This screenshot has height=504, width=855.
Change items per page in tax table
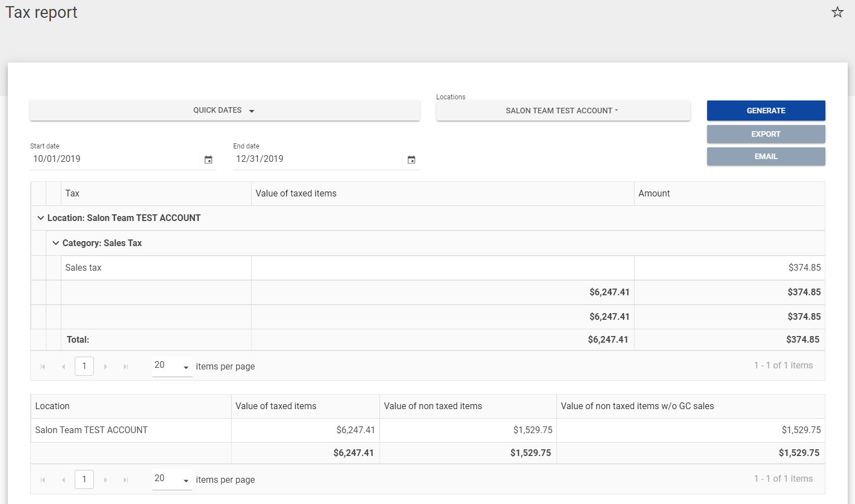point(172,366)
